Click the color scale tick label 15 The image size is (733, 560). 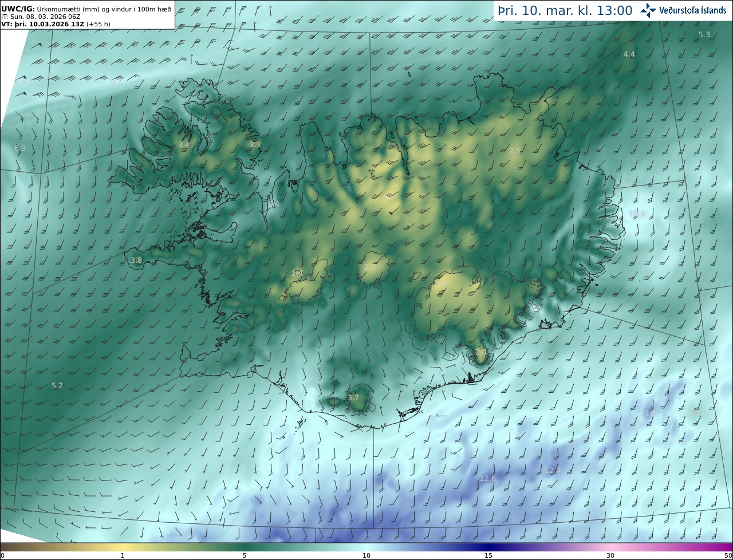[x=488, y=555]
